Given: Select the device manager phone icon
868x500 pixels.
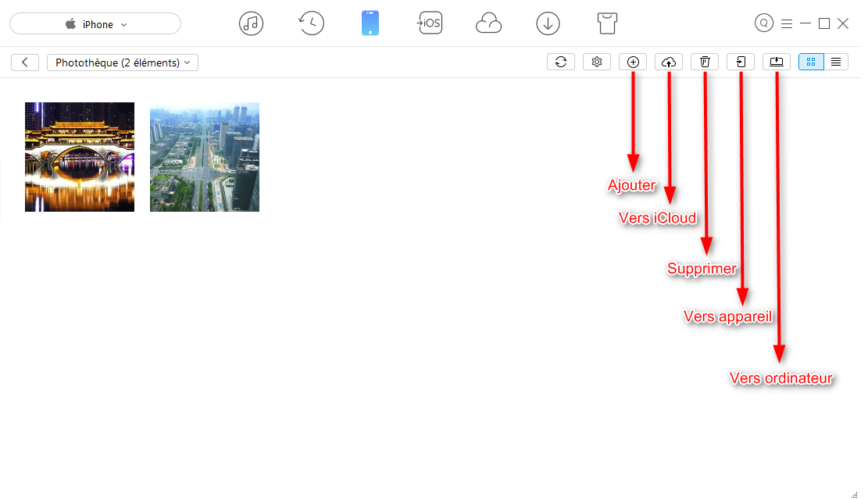Looking at the screenshot, I should [370, 23].
